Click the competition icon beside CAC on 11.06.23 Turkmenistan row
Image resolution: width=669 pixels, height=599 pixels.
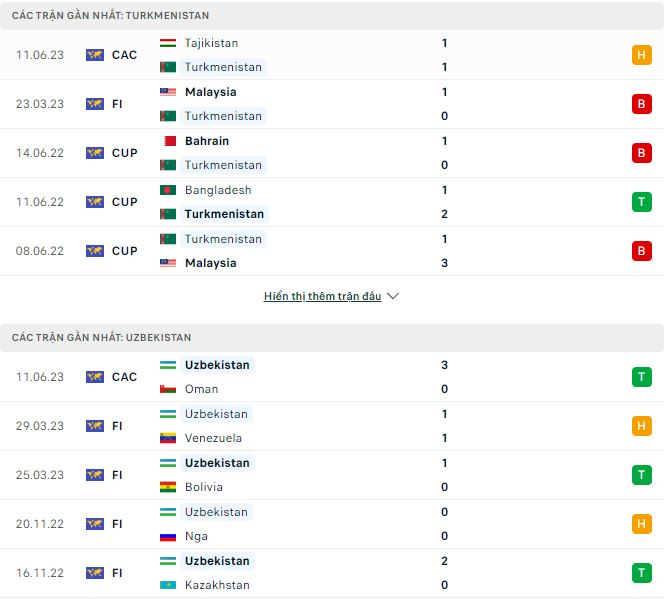95,55
